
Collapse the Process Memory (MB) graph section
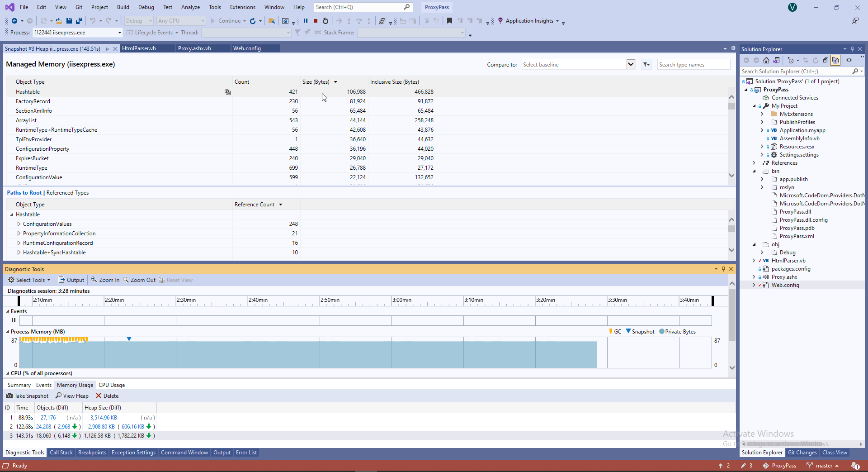pos(8,332)
